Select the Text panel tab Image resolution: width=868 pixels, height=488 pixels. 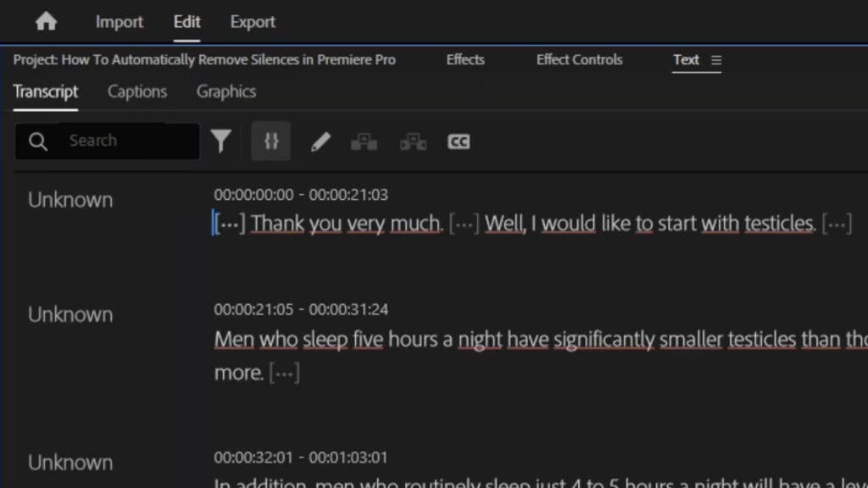(x=686, y=60)
